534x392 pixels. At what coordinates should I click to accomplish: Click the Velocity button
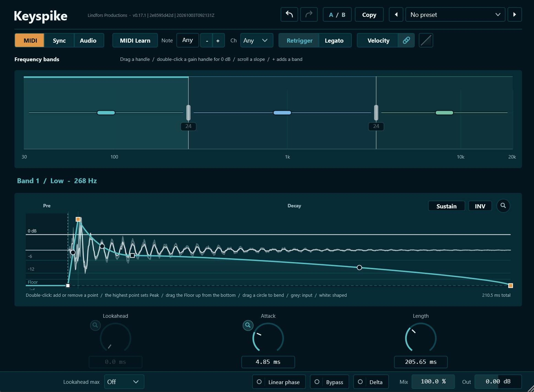pos(378,41)
